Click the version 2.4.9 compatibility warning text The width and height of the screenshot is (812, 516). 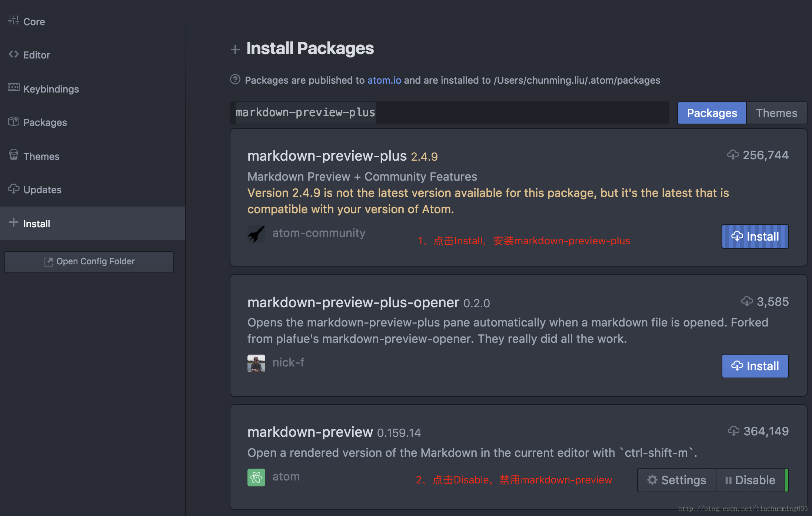point(488,201)
